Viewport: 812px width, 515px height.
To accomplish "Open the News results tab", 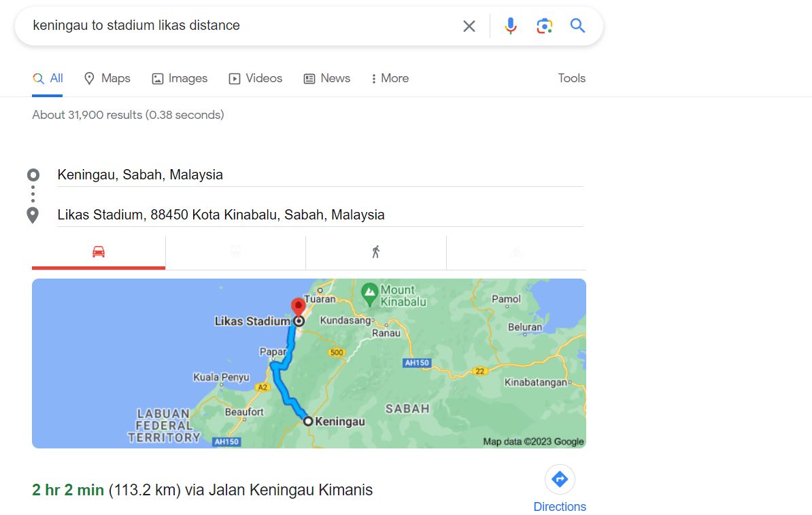I will (x=326, y=78).
